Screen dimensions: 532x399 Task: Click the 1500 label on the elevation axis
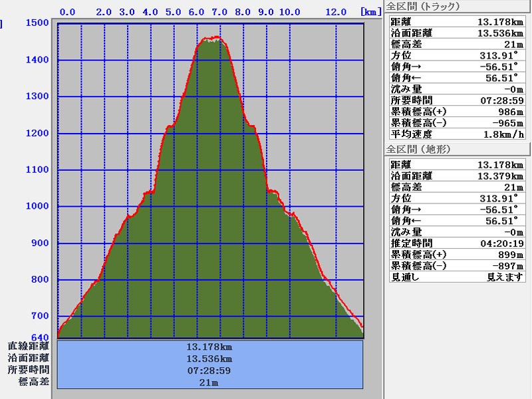37,23
